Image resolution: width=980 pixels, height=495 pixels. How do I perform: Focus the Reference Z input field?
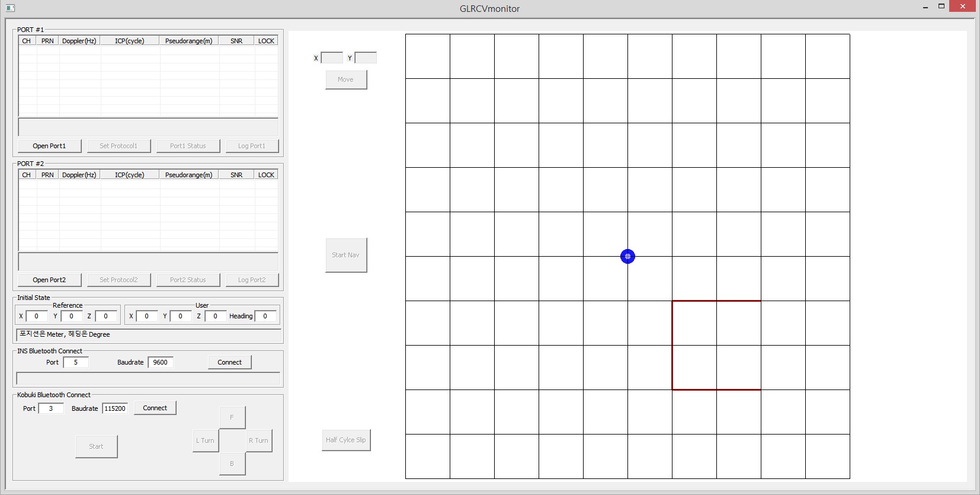pos(105,316)
